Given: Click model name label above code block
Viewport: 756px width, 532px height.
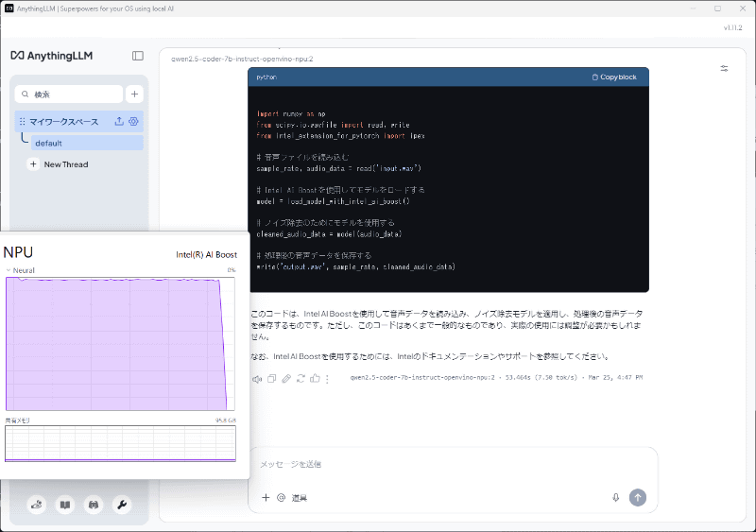Looking at the screenshot, I should [x=242, y=59].
